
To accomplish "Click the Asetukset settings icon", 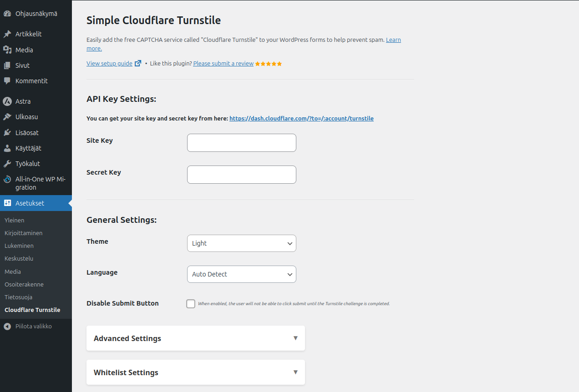I will click(7, 203).
